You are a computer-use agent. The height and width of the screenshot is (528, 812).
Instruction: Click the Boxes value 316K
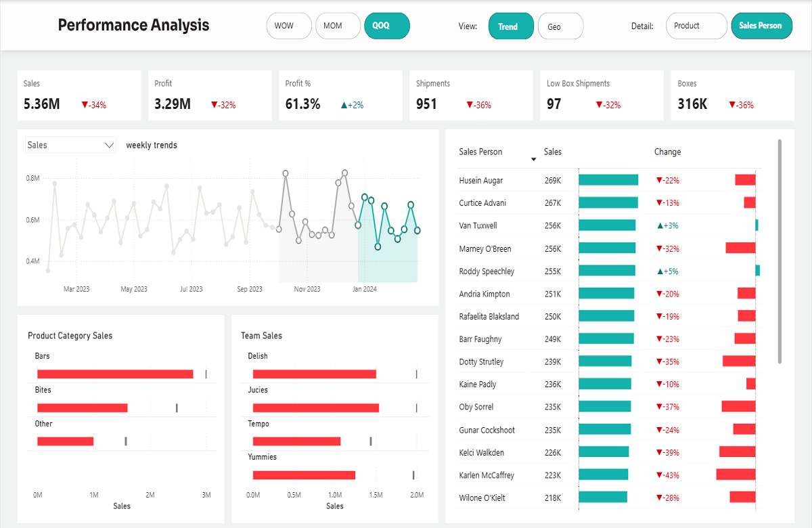693,104
